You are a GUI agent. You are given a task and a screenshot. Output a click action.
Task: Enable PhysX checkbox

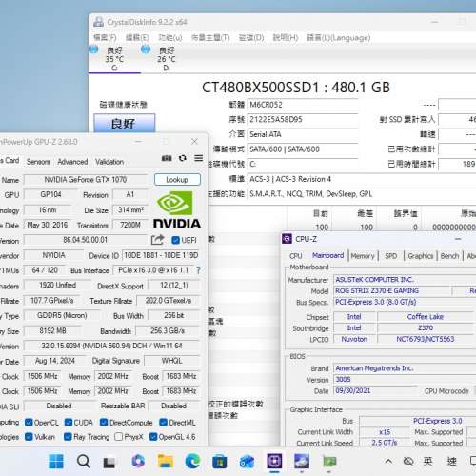click(118, 437)
